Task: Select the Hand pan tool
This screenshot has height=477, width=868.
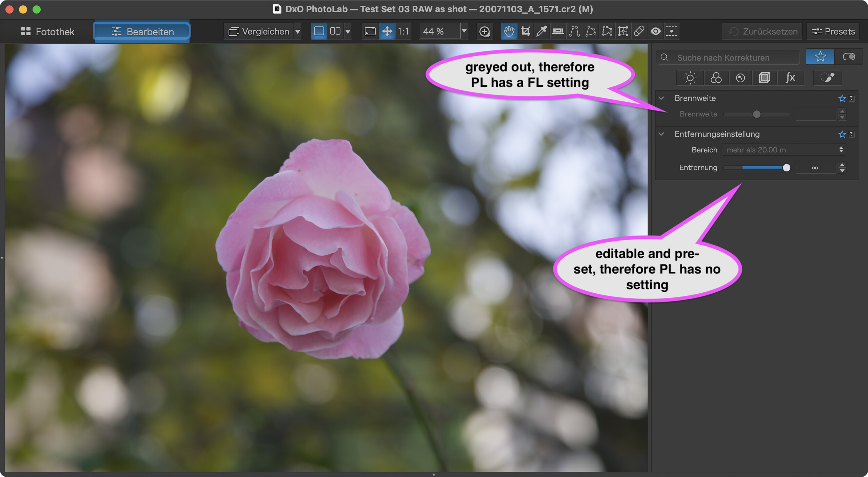Action: coord(509,32)
